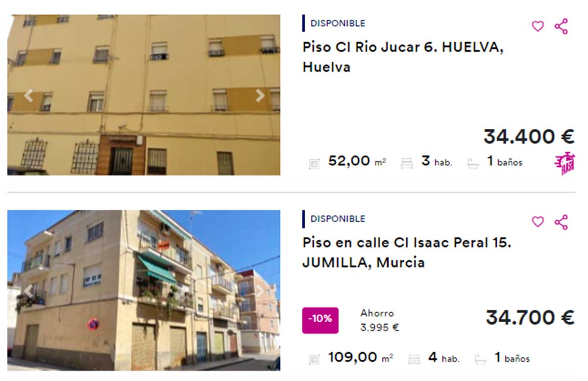Open the yellow Huelva building photo

coord(144,95)
